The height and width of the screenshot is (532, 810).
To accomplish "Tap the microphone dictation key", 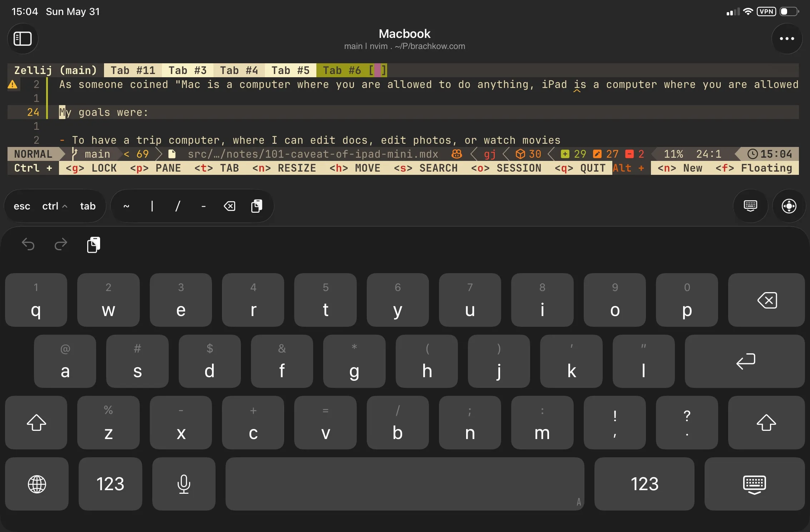I will tap(184, 484).
